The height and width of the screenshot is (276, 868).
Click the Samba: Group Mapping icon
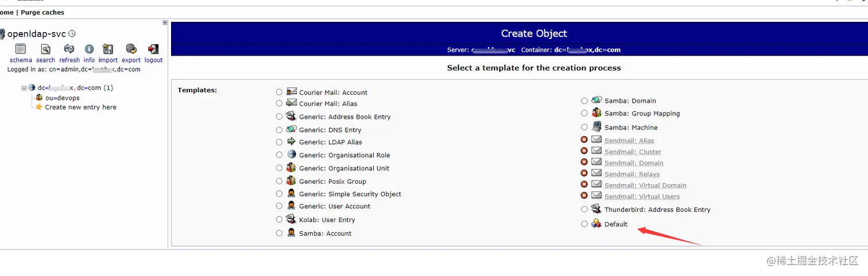596,112
